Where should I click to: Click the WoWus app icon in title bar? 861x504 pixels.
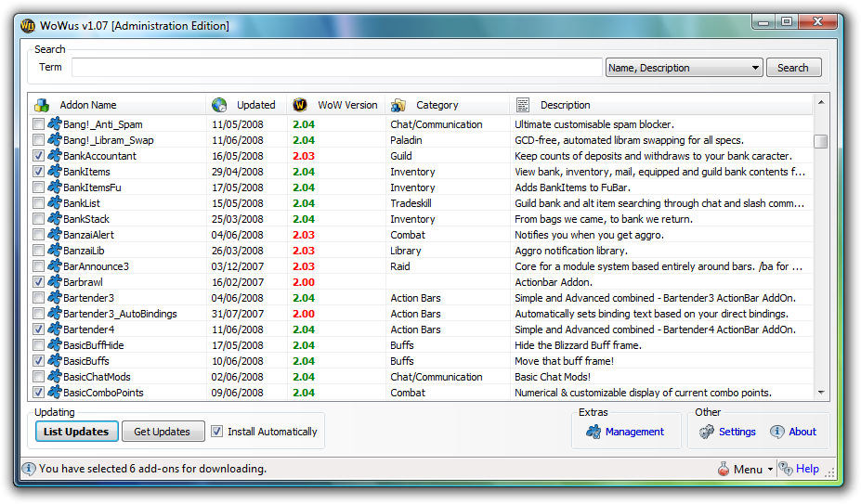coord(28,26)
